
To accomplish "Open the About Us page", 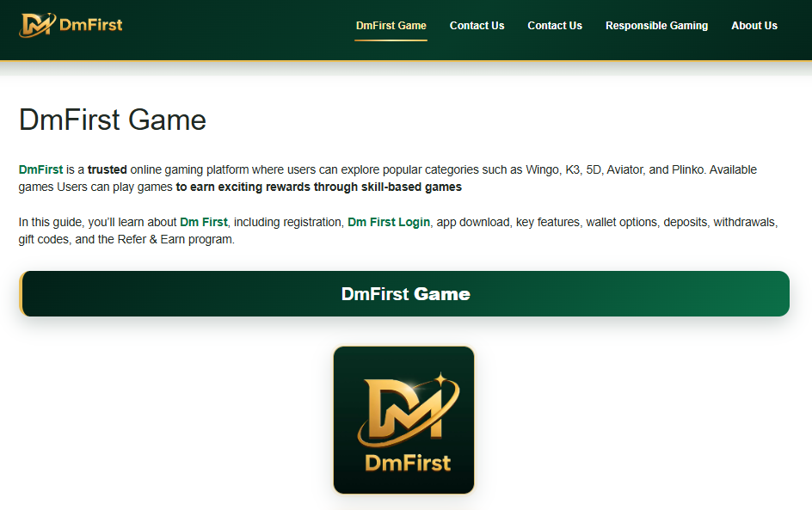I will click(754, 25).
